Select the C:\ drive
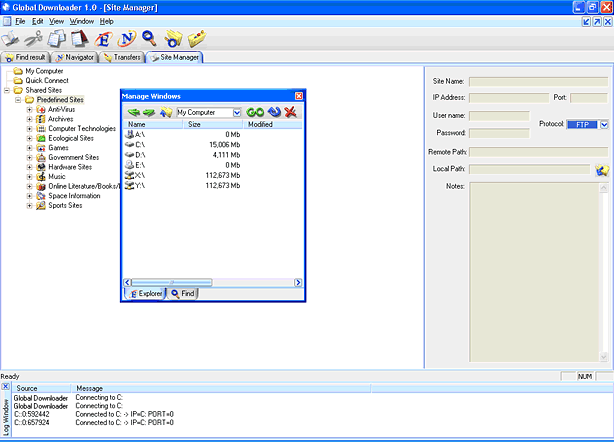 pos(135,144)
